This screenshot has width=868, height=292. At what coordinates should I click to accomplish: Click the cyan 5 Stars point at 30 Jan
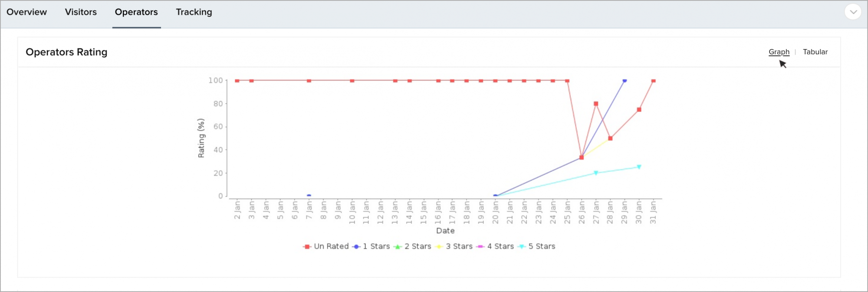coord(639,167)
